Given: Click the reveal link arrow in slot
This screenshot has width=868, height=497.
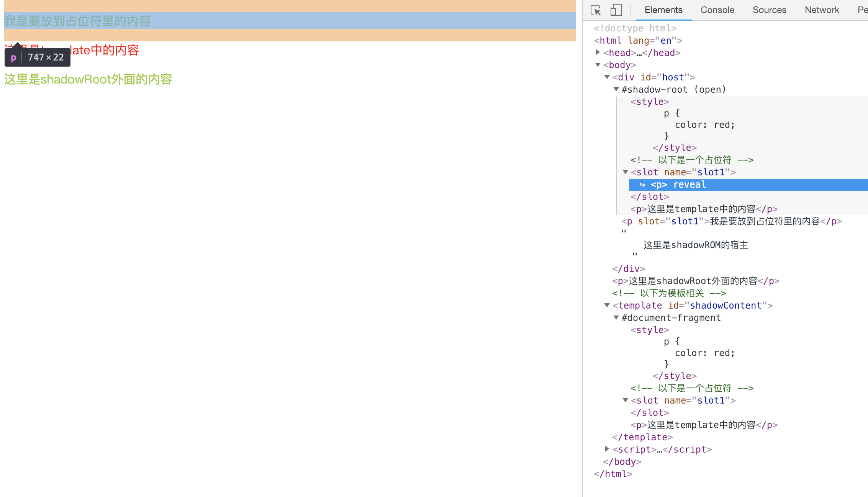Looking at the screenshot, I should pyautogui.click(x=642, y=185).
